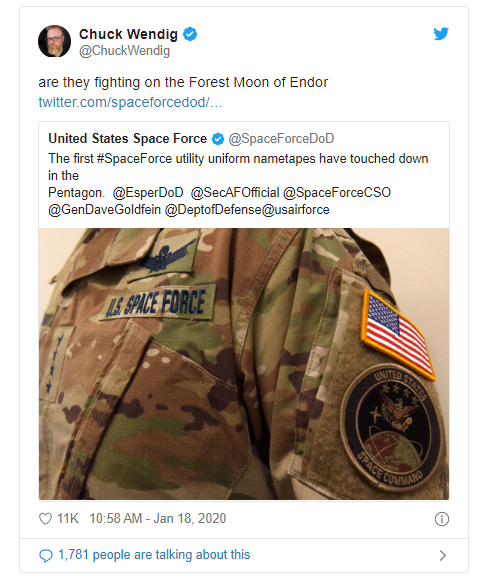The height and width of the screenshot is (582, 487).
Task: Click Chuck Wendig's profile avatar
Action: click(x=55, y=41)
